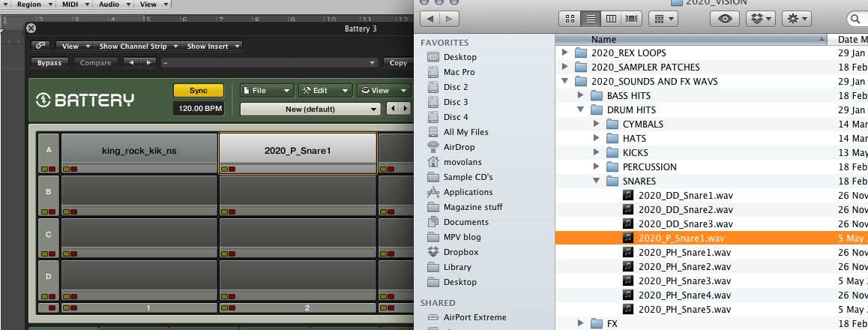Open Show Channel Strip menu

coord(137,46)
